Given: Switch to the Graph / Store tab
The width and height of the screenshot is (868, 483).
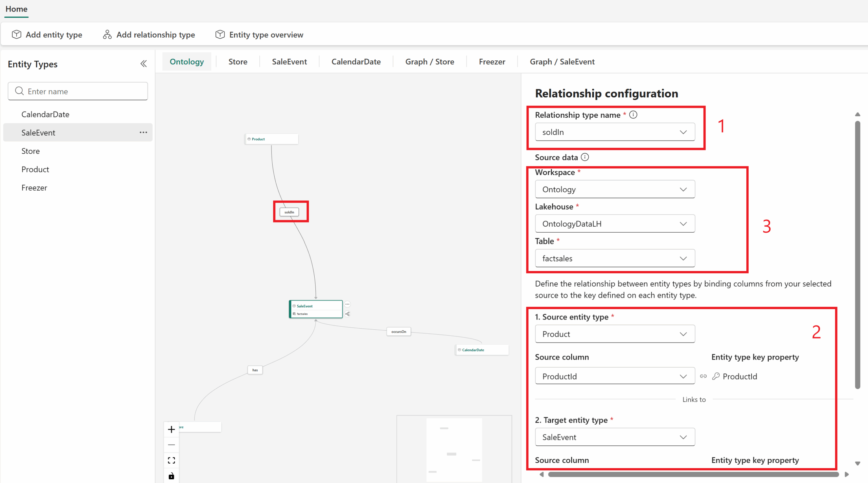Looking at the screenshot, I should (x=430, y=62).
